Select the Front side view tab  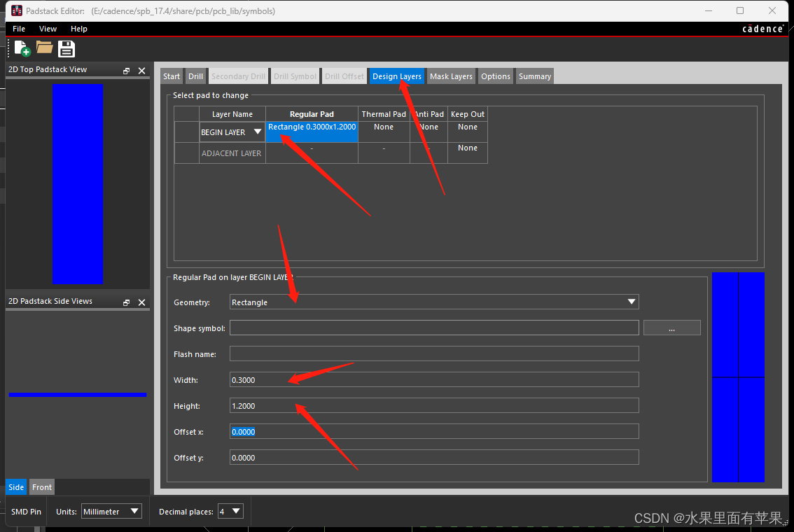(42, 487)
